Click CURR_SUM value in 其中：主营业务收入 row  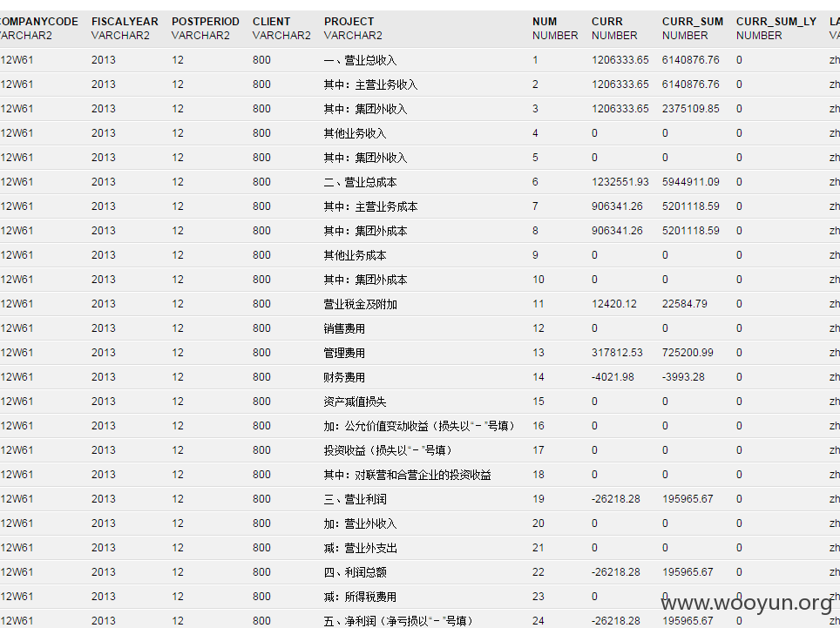690,84
